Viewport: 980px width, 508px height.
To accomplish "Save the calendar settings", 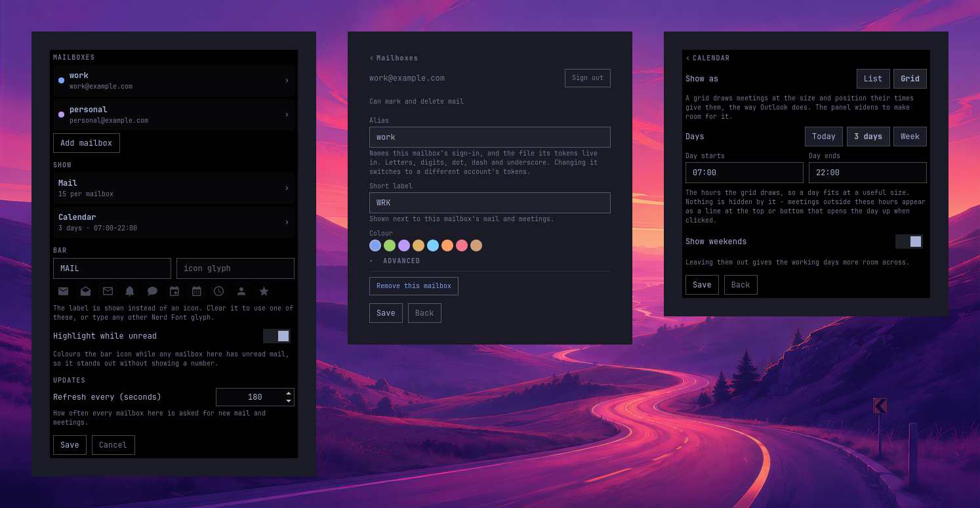I will [x=702, y=285].
